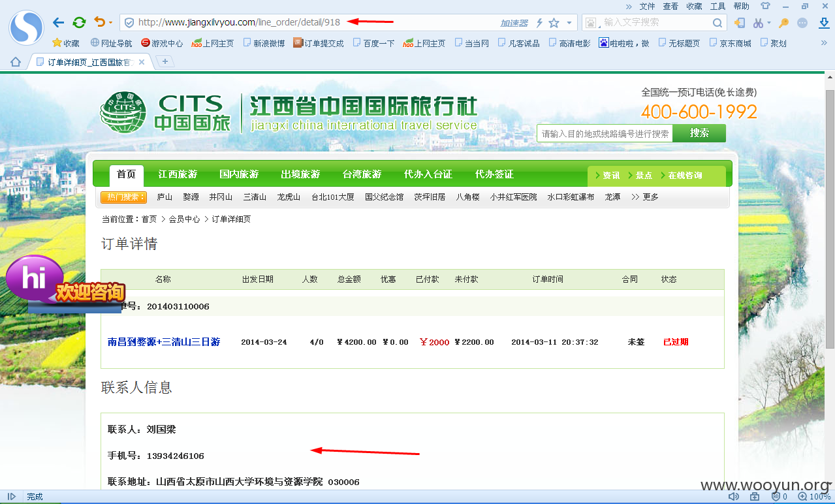Screen dimensions: 835x504
Task: Click the paw search engine selector icon
Action: click(591, 23)
